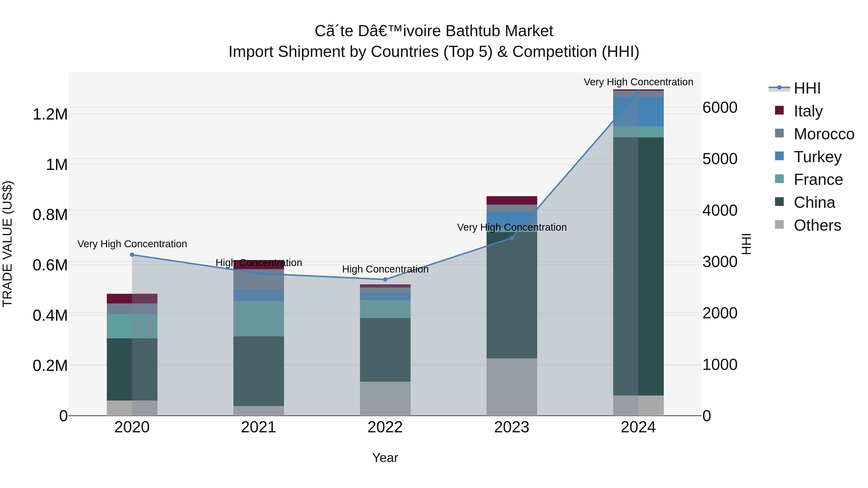Click China bar segment for 2022
This screenshot has width=868, height=488.
(x=385, y=350)
